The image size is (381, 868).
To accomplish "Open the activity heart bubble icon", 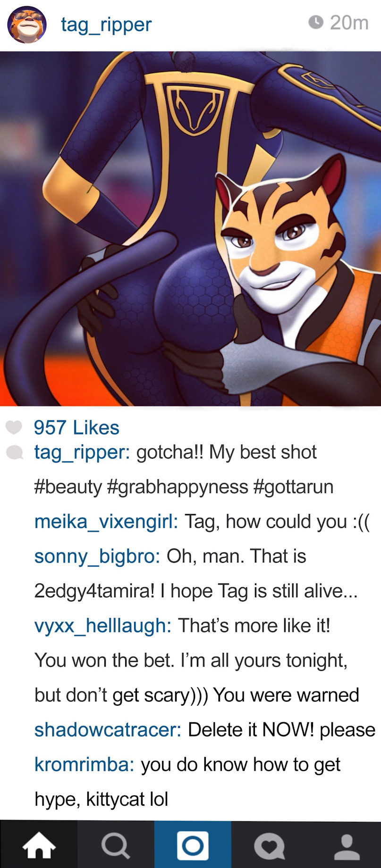I will click(269, 846).
